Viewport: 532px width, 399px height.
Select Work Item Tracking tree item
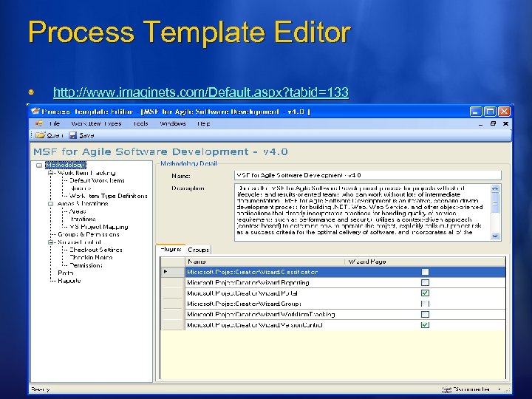click(x=86, y=173)
